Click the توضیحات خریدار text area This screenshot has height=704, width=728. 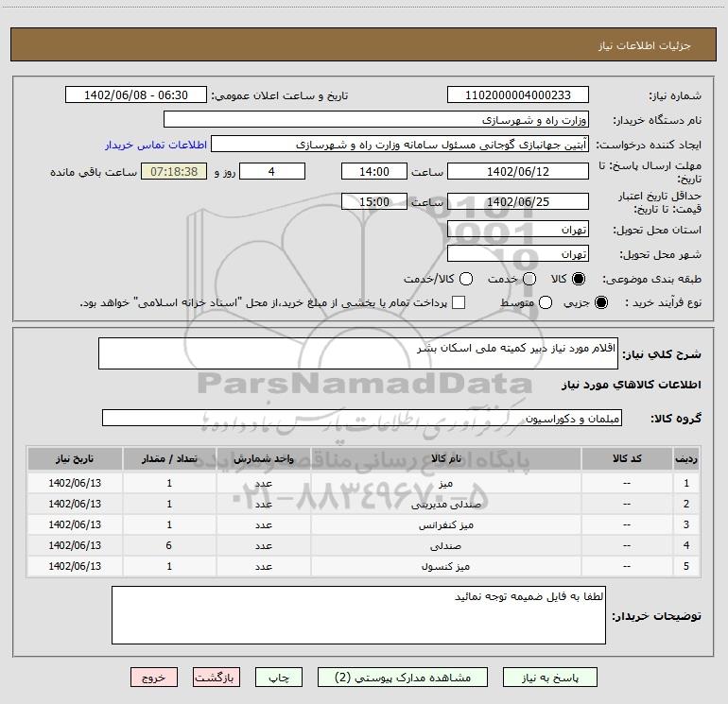(358, 615)
